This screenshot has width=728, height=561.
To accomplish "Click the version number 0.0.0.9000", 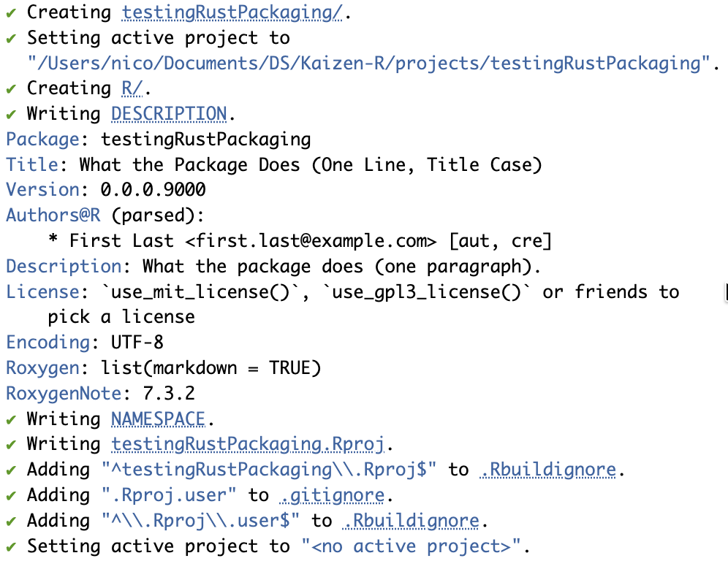I will point(153,190).
